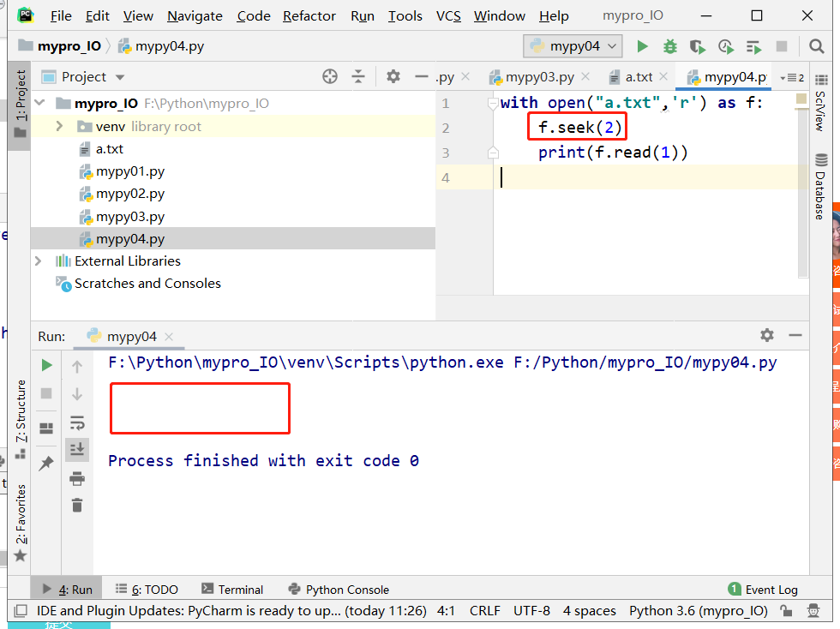Locate current file with crosshair icon
Image resolution: width=840 pixels, height=629 pixels.
click(x=330, y=76)
